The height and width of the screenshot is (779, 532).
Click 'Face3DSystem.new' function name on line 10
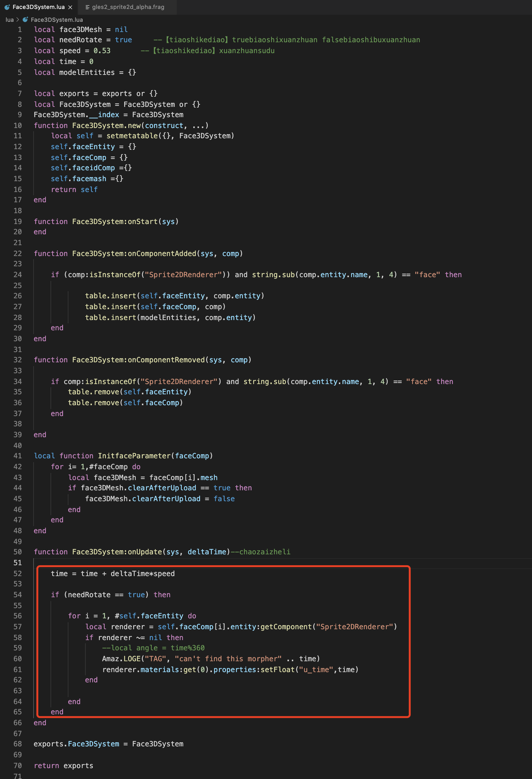[106, 125]
